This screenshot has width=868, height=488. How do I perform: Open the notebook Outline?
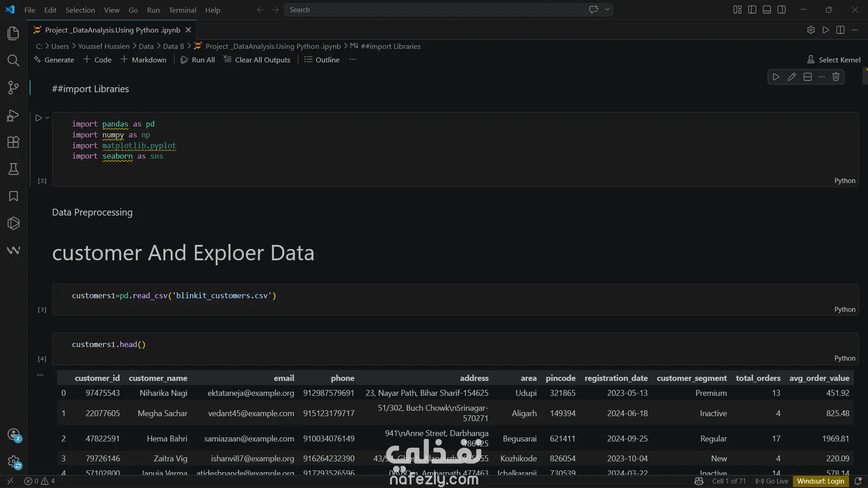coord(322,60)
